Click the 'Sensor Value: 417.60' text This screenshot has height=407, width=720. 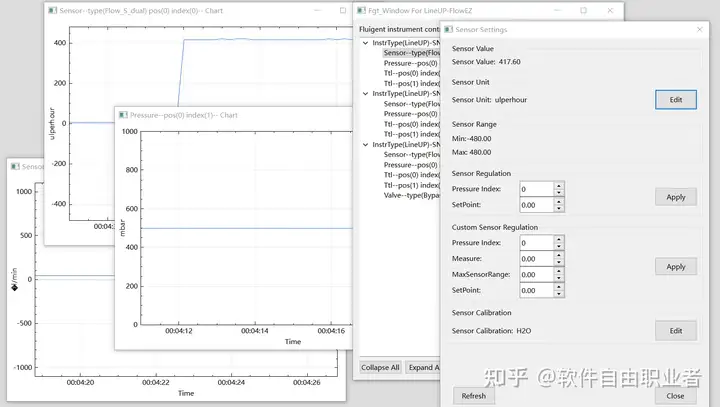pyautogui.click(x=486, y=62)
